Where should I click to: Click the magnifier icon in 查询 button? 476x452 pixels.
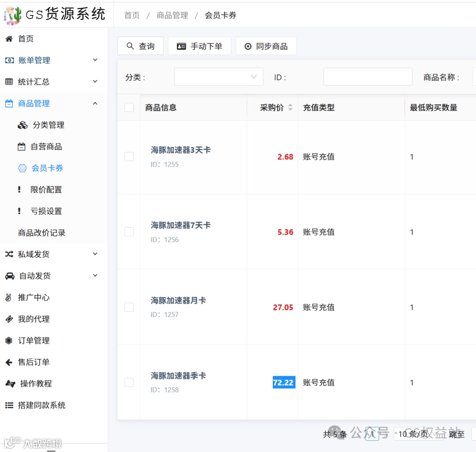point(130,46)
